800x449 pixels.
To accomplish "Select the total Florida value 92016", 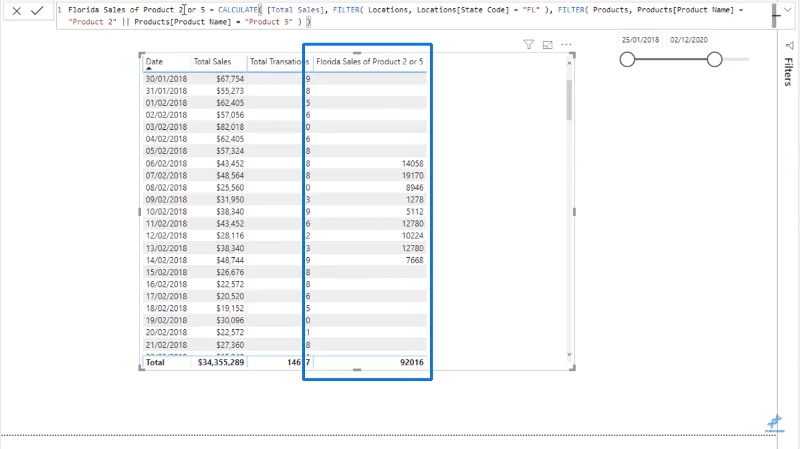I will (412, 362).
